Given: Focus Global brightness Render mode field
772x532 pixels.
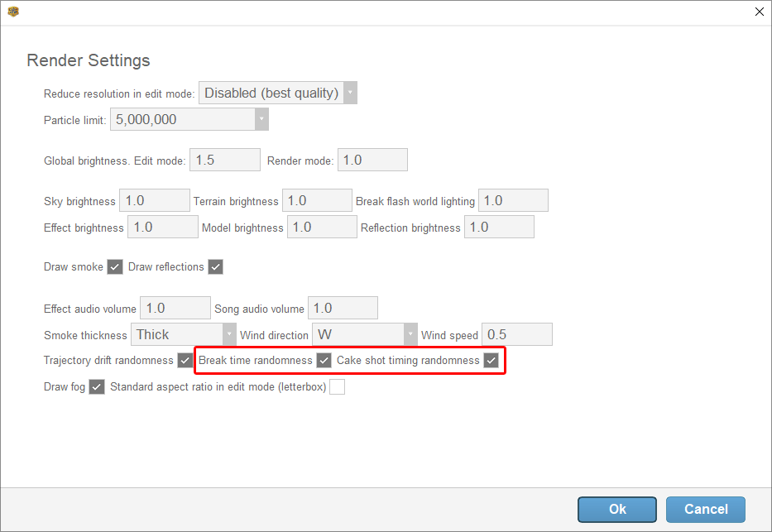Looking at the screenshot, I should pyautogui.click(x=372, y=160).
